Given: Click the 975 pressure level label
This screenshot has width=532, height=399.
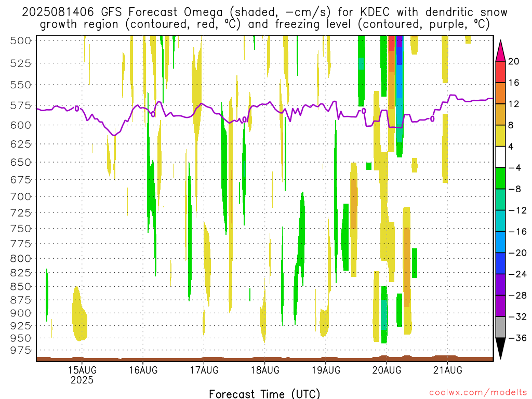Looking at the screenshot, I should click(21, 350).
